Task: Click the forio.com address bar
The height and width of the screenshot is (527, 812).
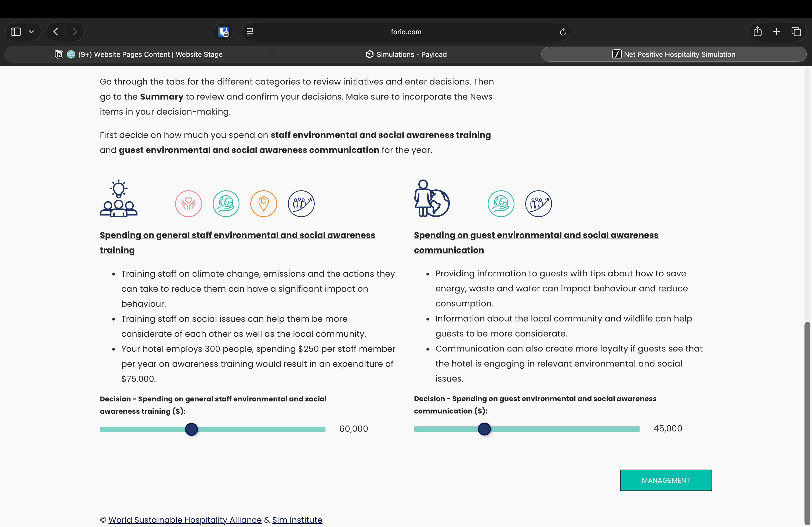Action: 406,32
